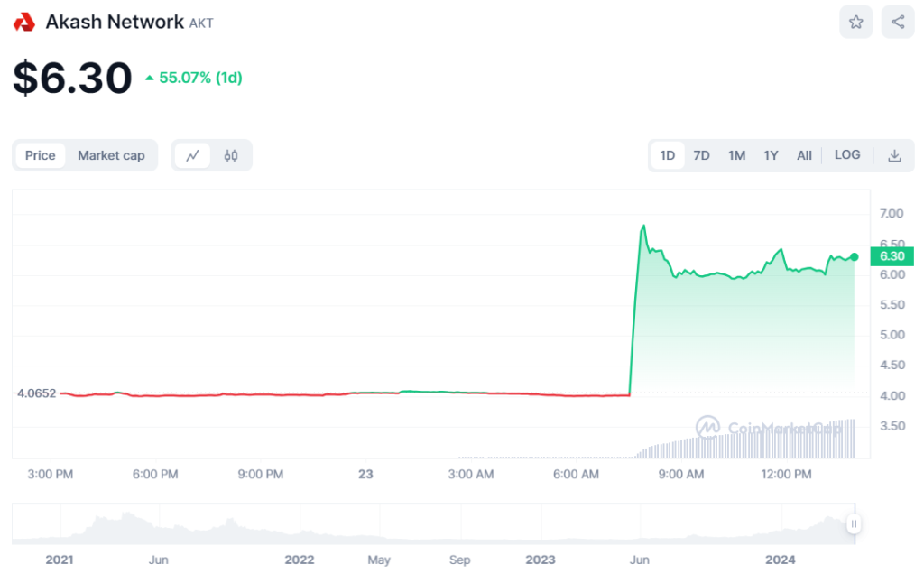Click 2023 on the overview timeline
Image resolution: width=924 pixels, height=574 pixels.
541,560
